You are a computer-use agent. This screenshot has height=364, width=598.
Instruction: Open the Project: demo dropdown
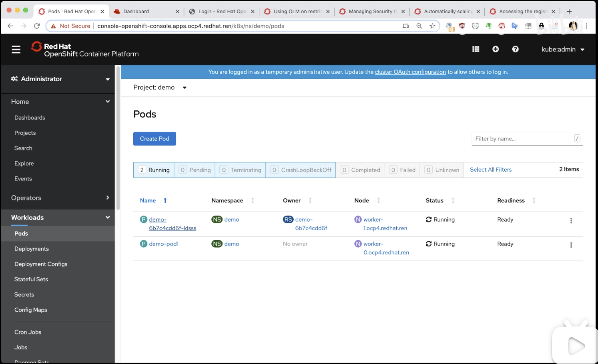pyautogui.click(x=160, y=88)
